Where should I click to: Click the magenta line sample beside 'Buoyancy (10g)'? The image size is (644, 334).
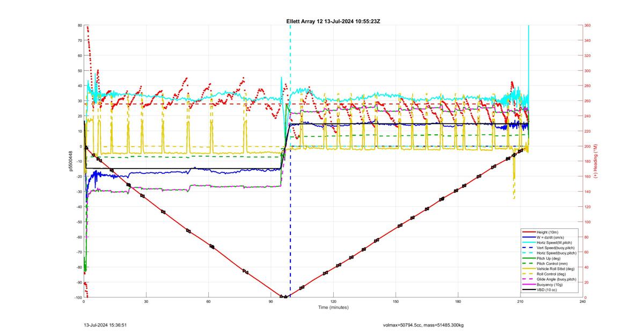tap(529, 285)
